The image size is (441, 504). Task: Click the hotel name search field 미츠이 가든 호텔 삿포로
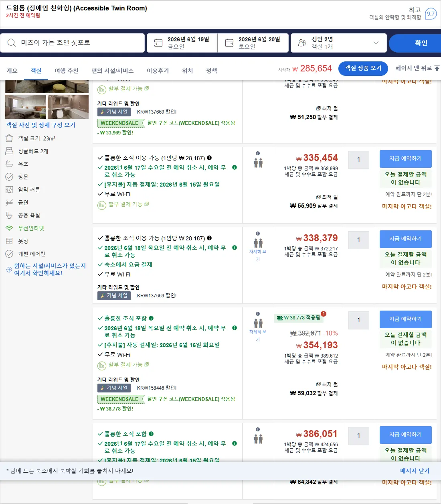coord(73,43)
